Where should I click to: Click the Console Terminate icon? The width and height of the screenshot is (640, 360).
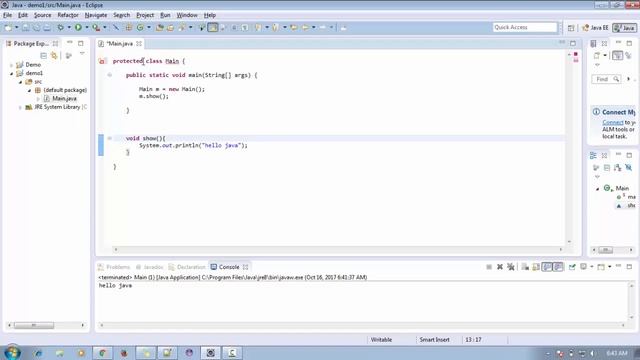[x=489, y=267]
